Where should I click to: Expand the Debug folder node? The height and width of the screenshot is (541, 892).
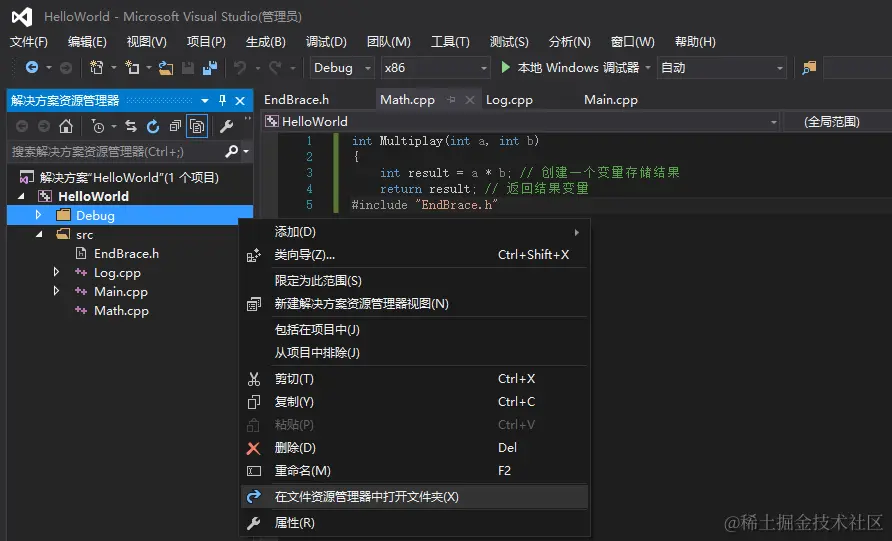38,215
